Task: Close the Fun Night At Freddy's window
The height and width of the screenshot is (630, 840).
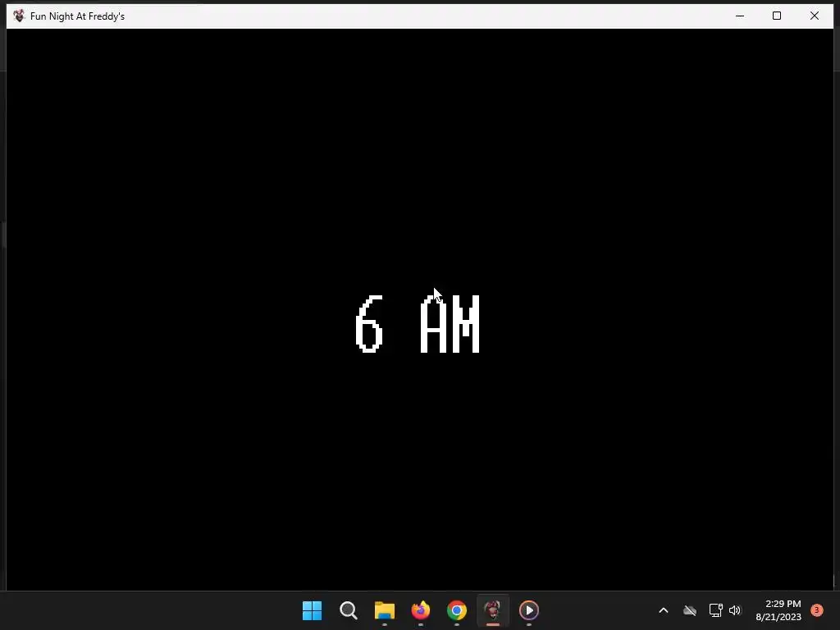Action: point(815,16)
